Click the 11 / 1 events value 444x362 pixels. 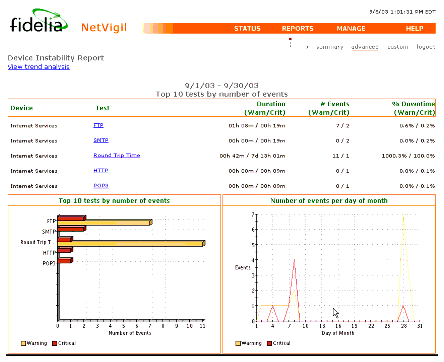(x=341, y=156)
